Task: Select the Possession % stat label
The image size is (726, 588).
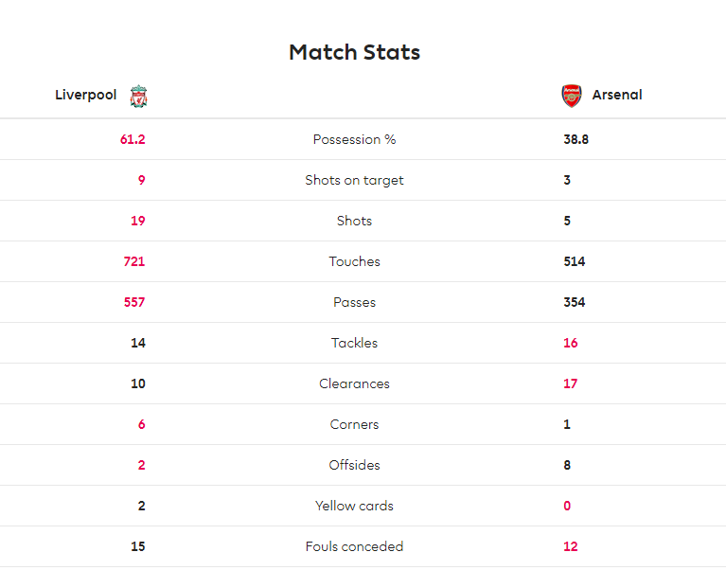Action: 354,139
